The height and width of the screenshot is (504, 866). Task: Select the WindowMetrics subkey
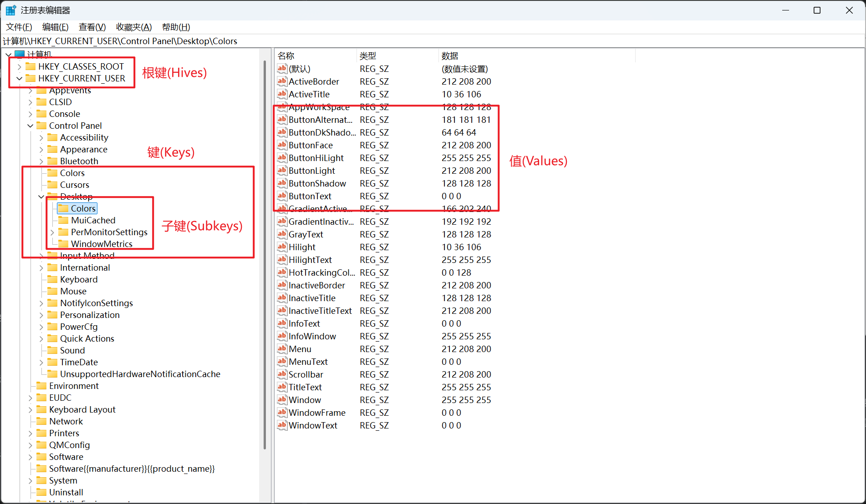tap(102, 244)
